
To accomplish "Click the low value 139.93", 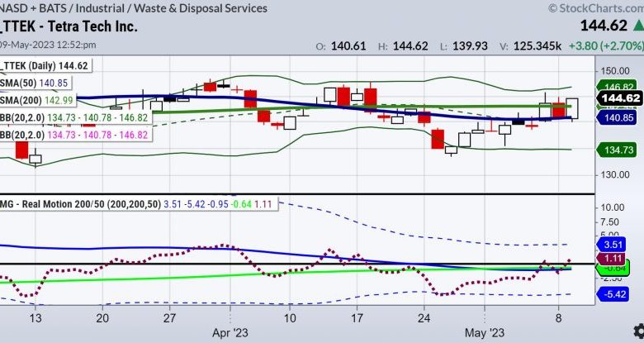I will [470, 45].
